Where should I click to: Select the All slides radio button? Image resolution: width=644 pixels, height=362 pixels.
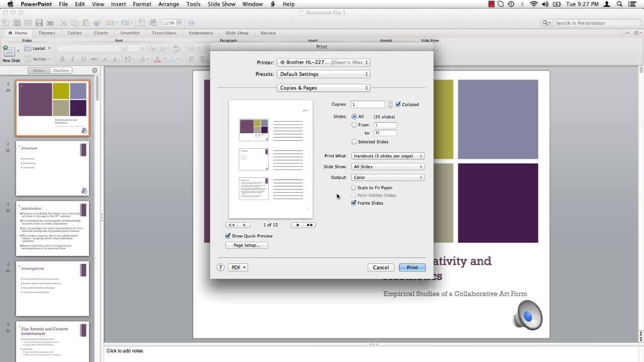[354, 117]
